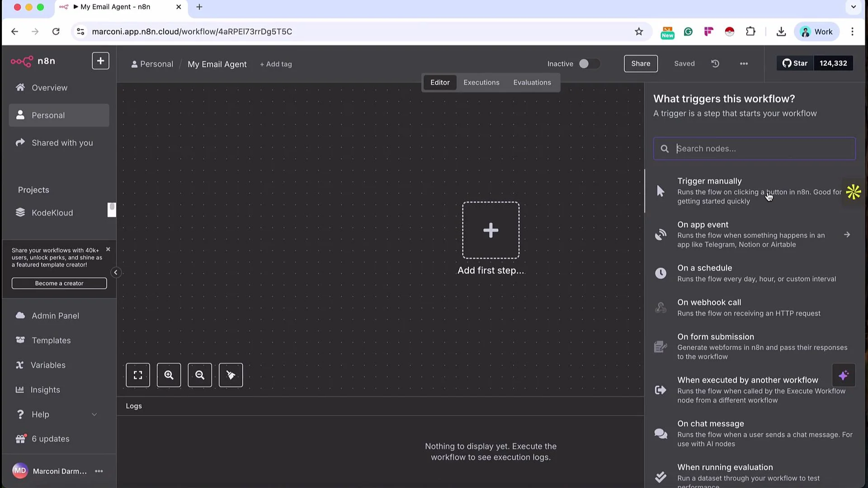Click the MD user avatar
This screenshot has width=868, height=488.
[20, 471]
